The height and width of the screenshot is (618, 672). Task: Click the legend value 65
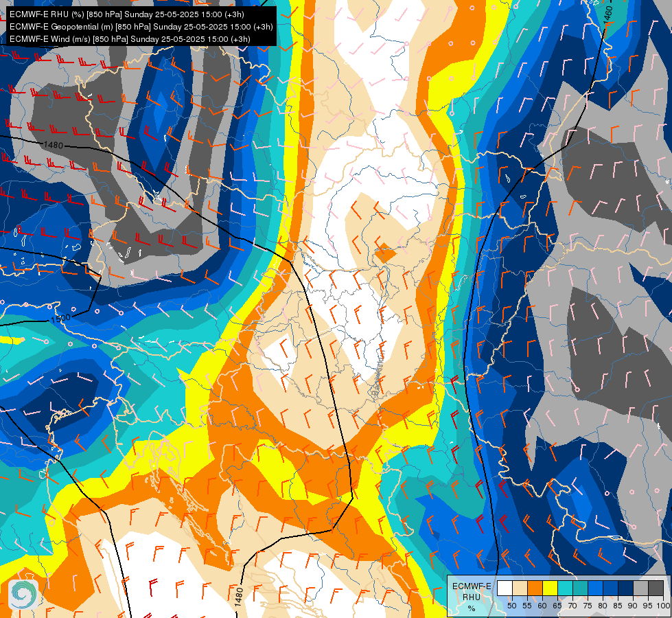557,606
